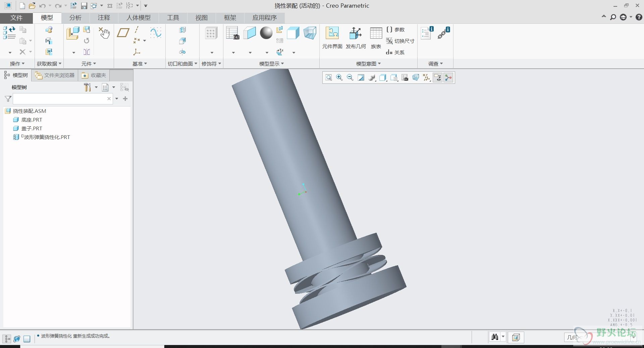Click the Refit zoom icon in graphics toolbar
This screenshot has height=348, width=644.
click(329, 78)
